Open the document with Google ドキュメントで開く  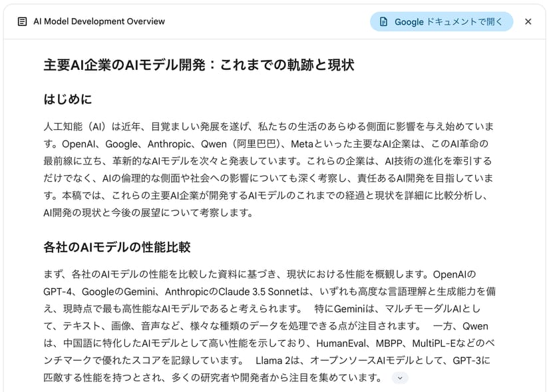click(x=441, y=21)
